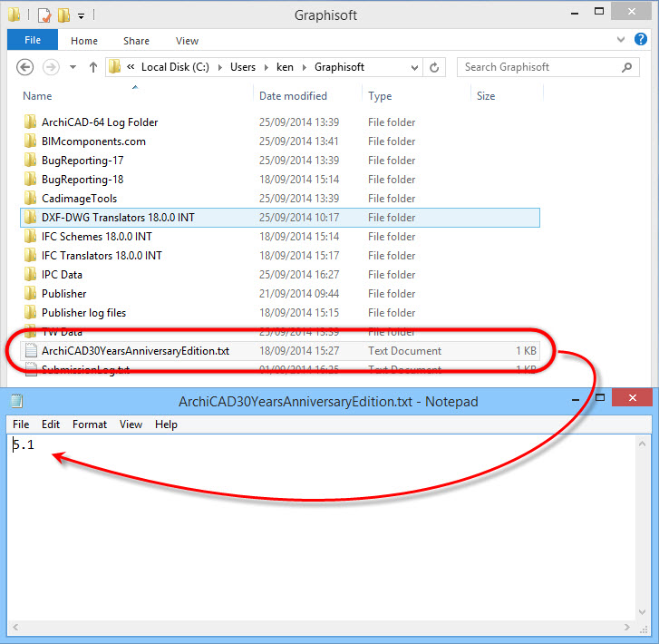Click the search magnifier icon

click(x=626, y=67)
